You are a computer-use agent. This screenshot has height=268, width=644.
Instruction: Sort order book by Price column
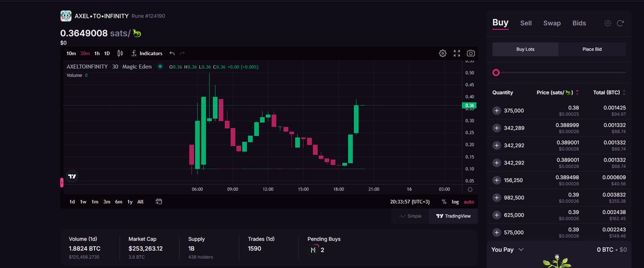558,92
